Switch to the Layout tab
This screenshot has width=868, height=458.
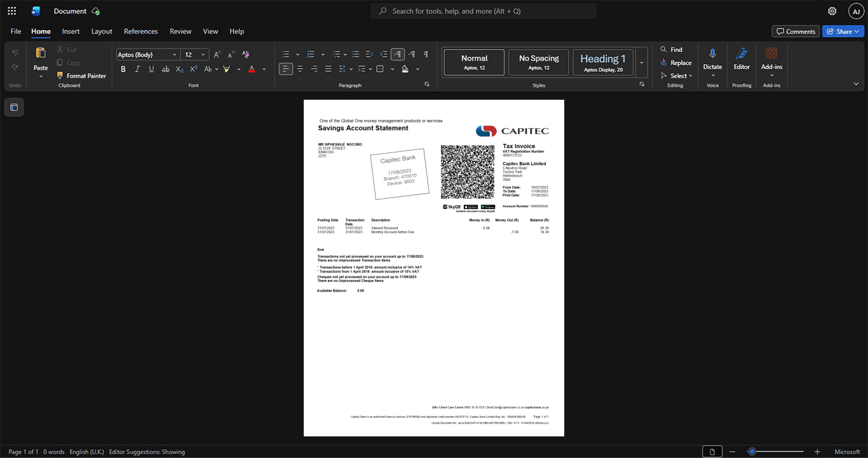(102, 31)
